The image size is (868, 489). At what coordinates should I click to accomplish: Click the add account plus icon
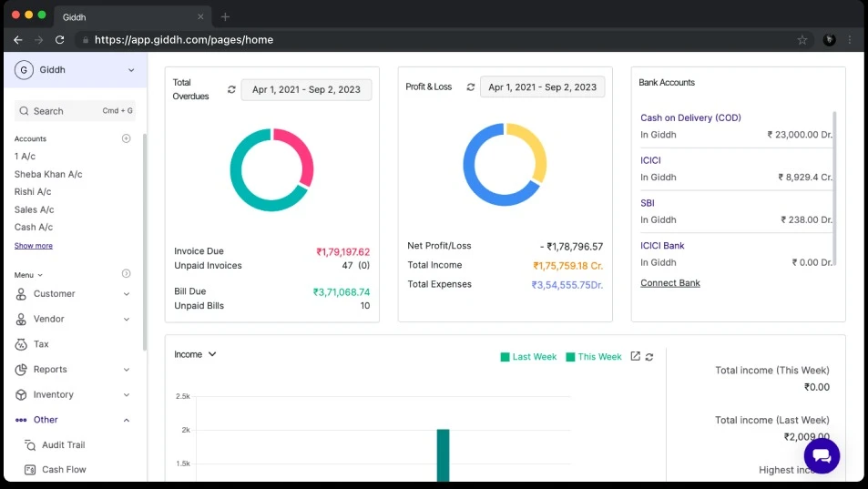click(x=127, y=138)
